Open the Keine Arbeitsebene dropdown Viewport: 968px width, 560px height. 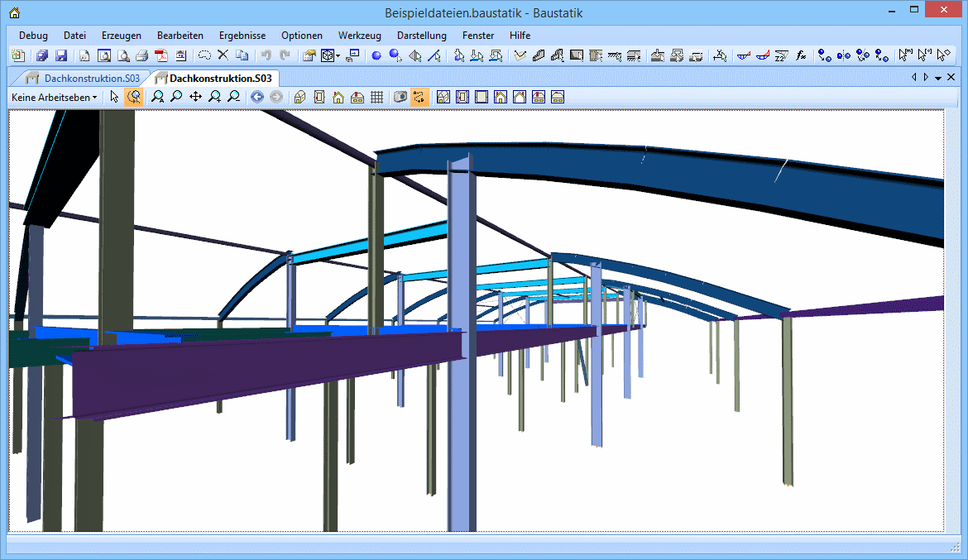tap(55, 97)
